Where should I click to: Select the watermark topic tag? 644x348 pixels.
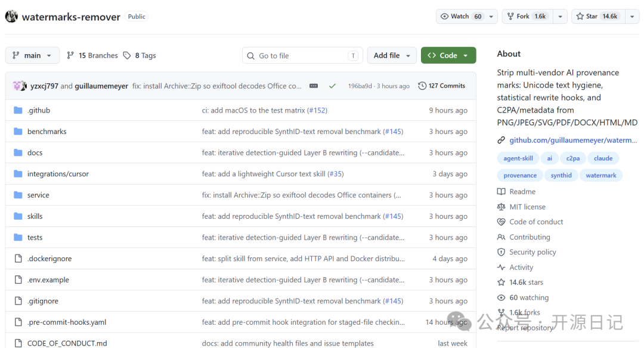click(x=601, y=175)
